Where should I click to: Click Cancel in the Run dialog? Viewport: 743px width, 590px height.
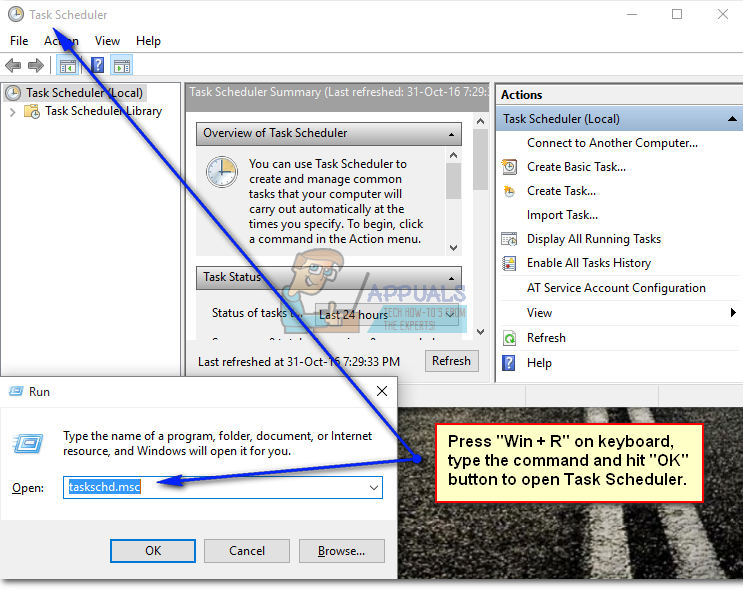[x=247, y=551]
